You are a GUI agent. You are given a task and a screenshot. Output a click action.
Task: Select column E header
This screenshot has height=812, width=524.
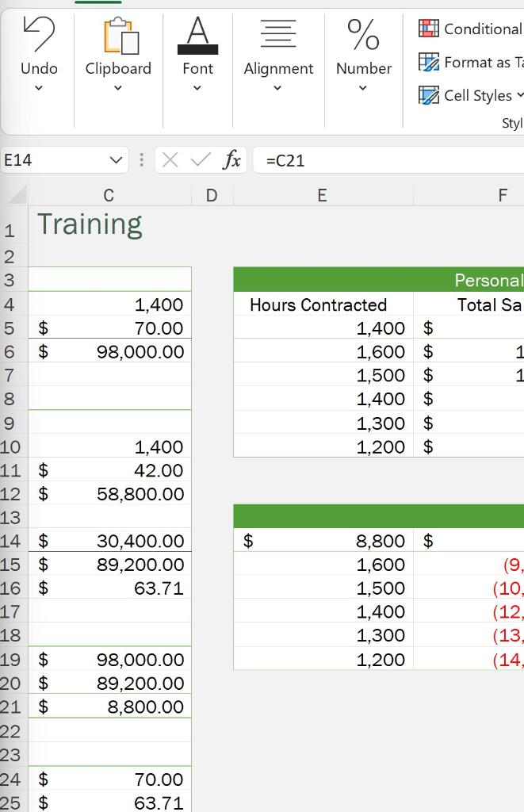tap(323, 196)
